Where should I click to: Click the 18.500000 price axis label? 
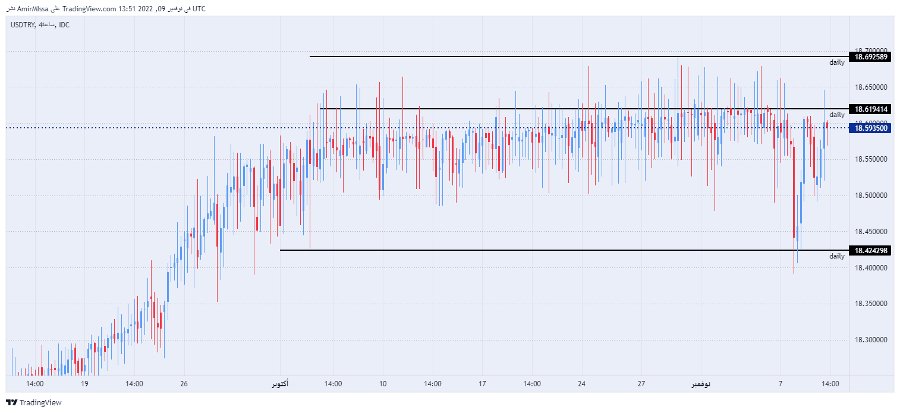point(872,196)
